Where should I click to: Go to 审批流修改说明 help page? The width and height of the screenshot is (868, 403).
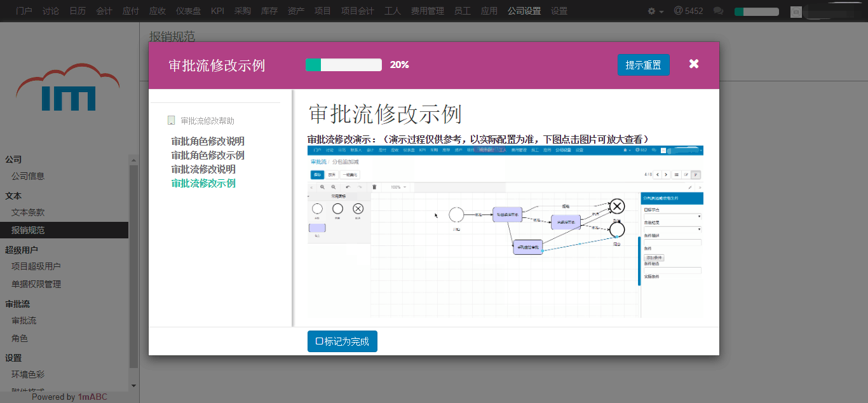(x=203, y=169)
